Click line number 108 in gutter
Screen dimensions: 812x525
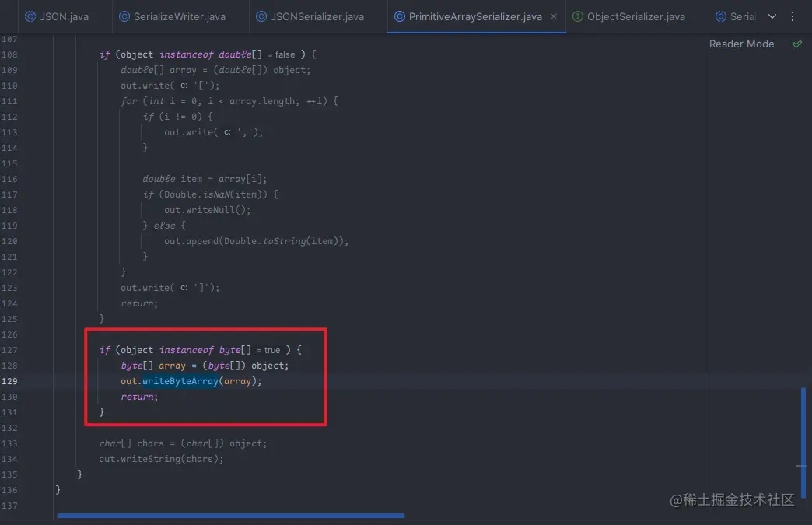[9, 54]
